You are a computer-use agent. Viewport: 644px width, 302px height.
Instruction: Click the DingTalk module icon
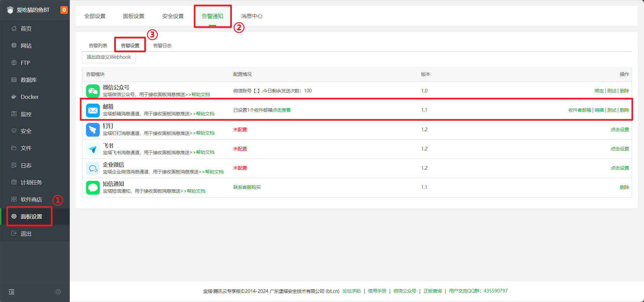(x=93, y=130)
